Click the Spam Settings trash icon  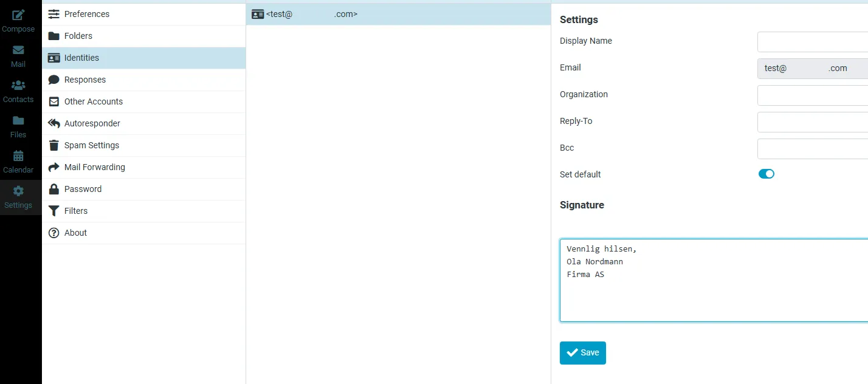54,145
